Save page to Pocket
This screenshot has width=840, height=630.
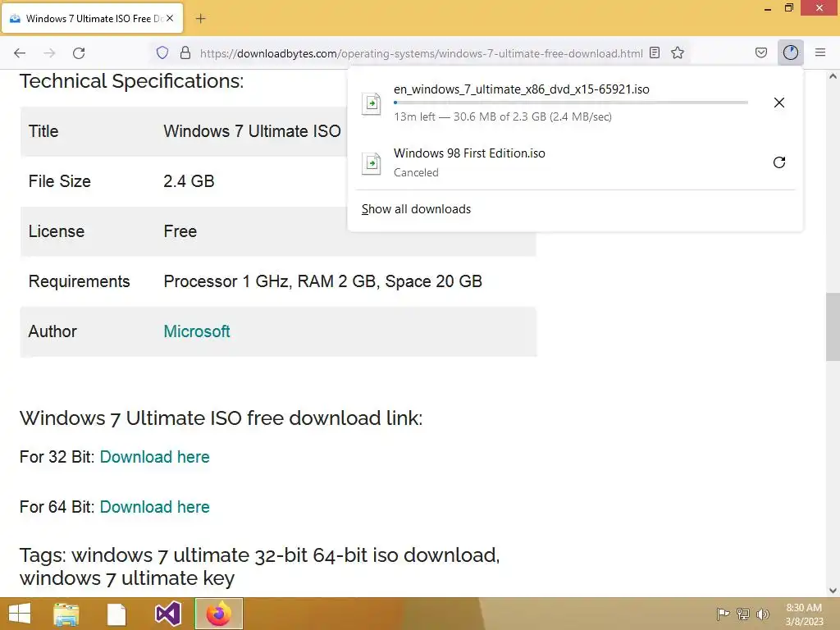pyautogui.click(x=760, y=52)
